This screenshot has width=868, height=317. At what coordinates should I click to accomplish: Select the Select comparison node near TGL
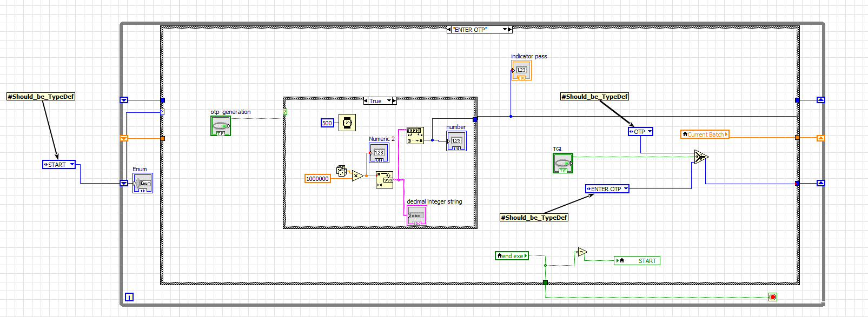pos(701,157)
